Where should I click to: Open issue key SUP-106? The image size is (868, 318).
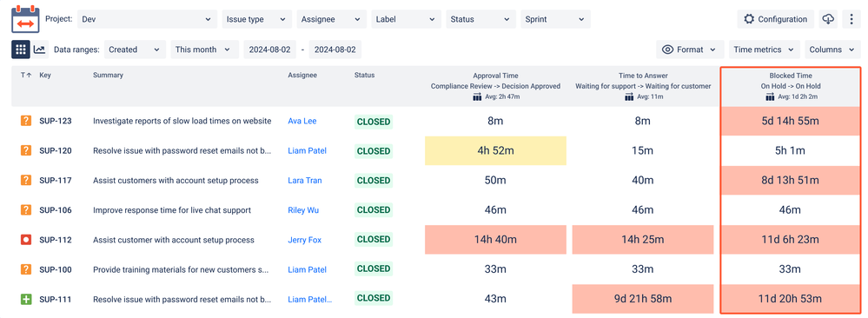[x=56, y=210]
